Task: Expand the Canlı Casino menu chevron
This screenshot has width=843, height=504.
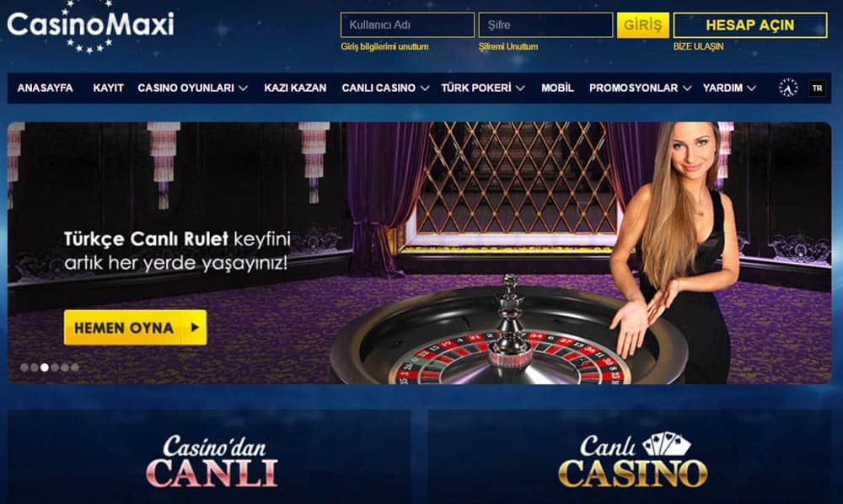Action: [424, 88]
